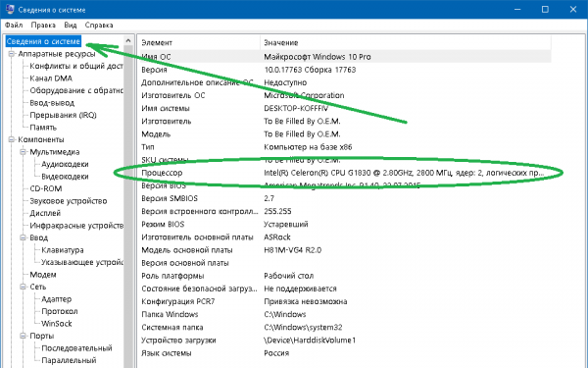
Task: Select the Устройство загрузки row
Action: (x=345, y=341)
